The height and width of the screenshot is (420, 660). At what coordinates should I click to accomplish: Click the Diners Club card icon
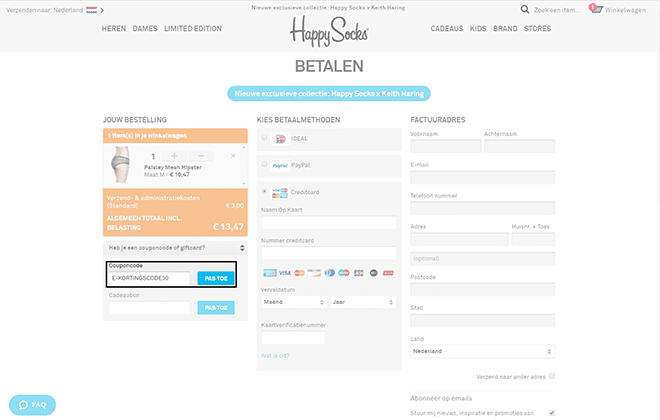pos(330,273)
